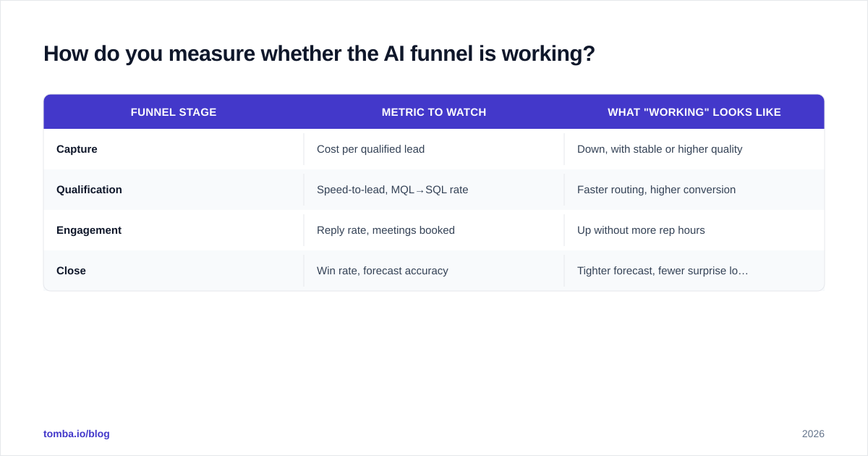
Task: Click "Faster routing, higher conversion" cell
Action: coord(694,190)
